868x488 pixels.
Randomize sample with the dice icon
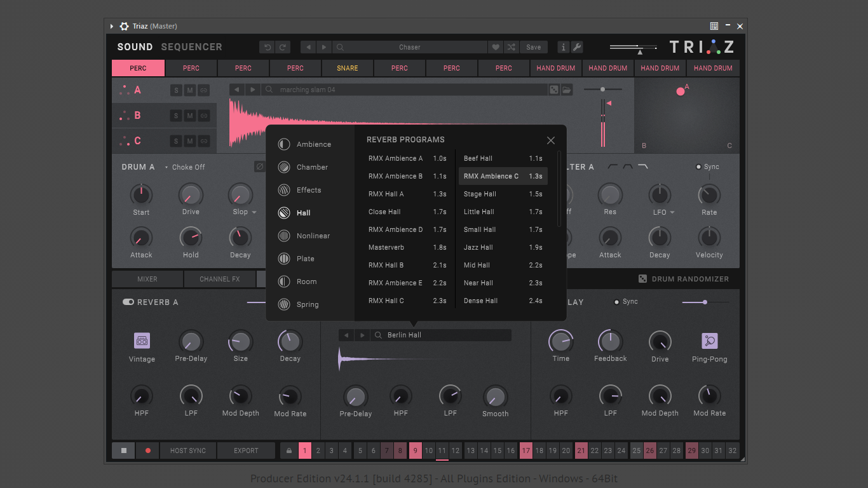click(x=554, y=90)
